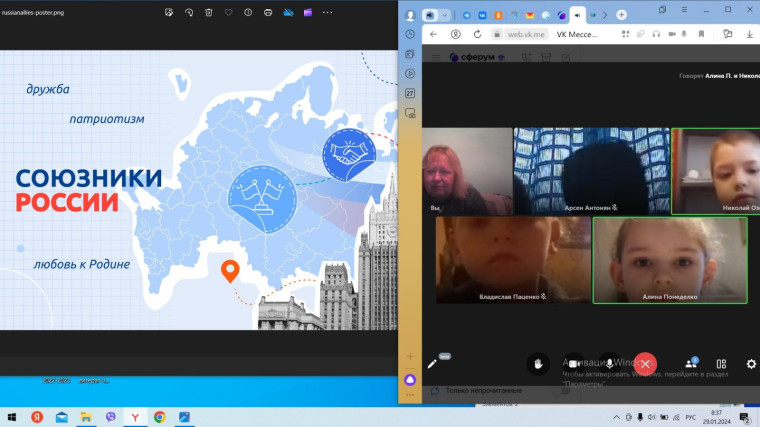760x427 pixels.
Task: Print the poster image from Photos
Action: [268, 13]
